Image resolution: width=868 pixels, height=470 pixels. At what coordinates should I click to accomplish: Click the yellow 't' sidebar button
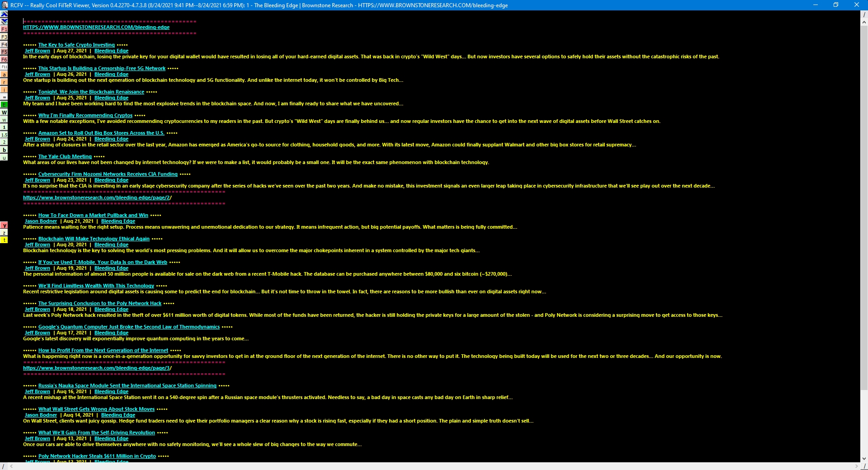4,240
